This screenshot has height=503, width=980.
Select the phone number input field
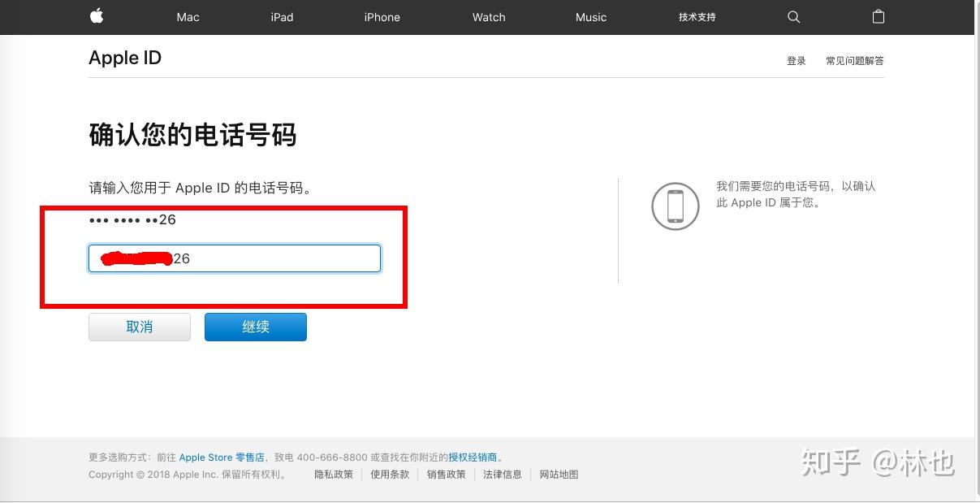tap(234, 258)
